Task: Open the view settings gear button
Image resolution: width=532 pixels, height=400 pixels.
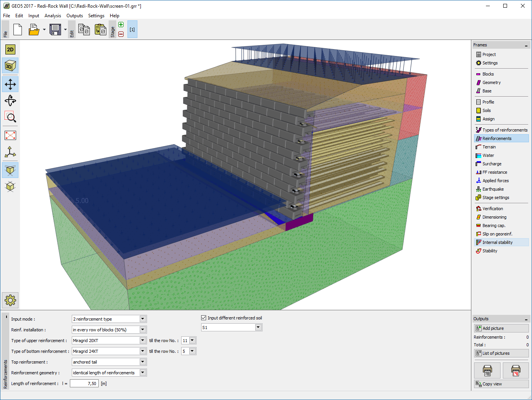Action: (x=10, y=300)
